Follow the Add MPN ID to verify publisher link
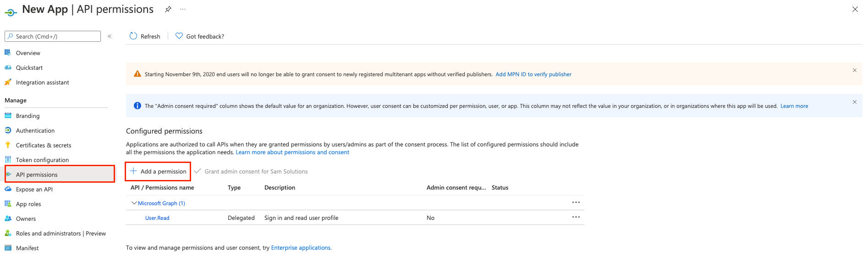Image resolution: width=868 pixels, height=258 pixels. pyautogui.click(x=533, y=74)
